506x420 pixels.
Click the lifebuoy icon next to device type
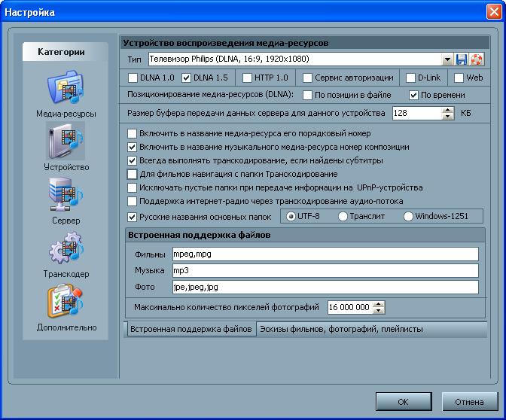pyautogui.click(x=477, y=59)
